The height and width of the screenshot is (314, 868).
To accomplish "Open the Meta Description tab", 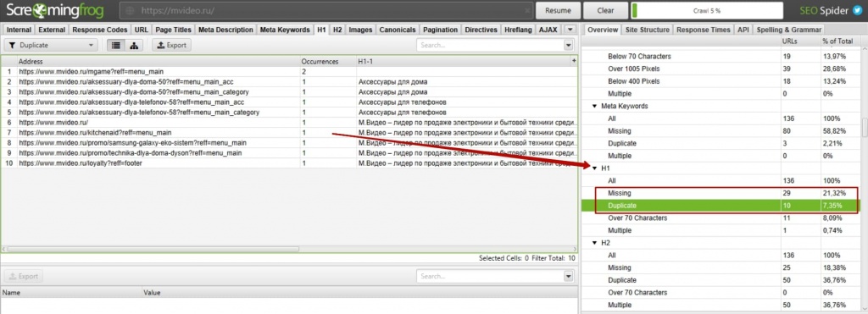I will click(225, 30).
